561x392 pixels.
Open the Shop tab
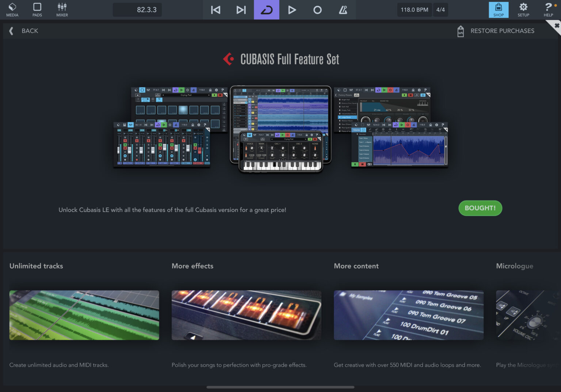coord(498,10)
